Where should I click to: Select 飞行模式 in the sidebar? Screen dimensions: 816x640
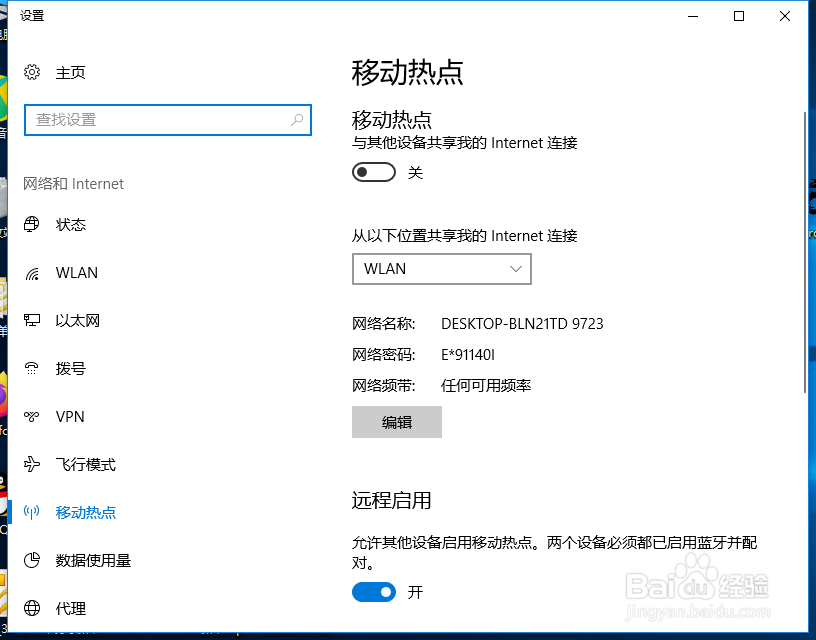[x=85, y=465]
